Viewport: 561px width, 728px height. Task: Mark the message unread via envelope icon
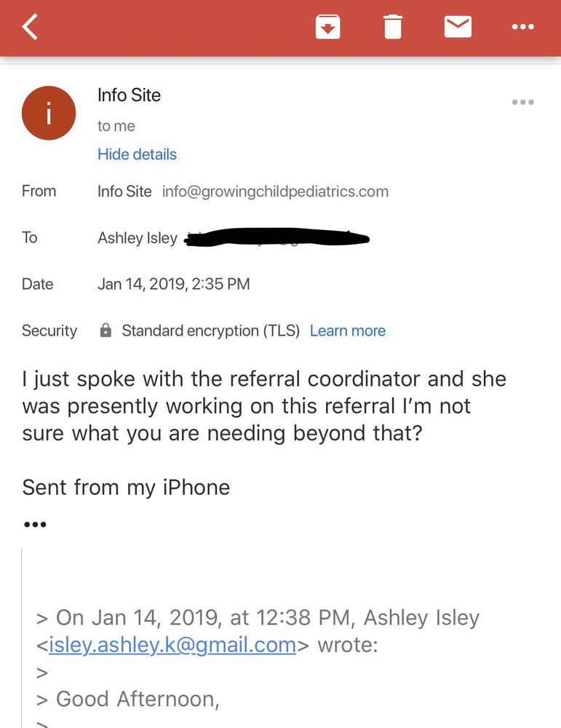(458, 28)
